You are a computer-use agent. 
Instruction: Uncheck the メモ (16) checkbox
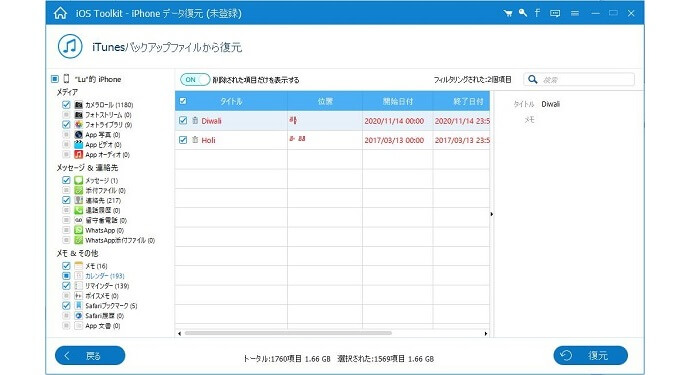coord(66,266)
